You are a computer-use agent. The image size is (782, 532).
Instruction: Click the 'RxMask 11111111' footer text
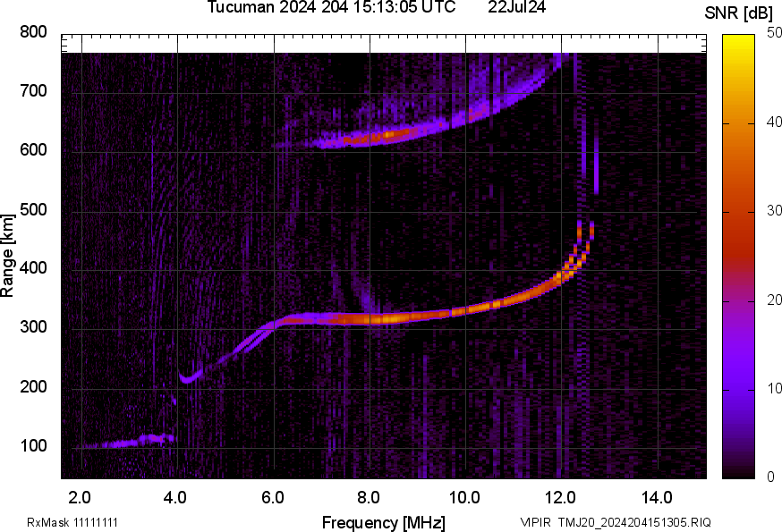pos(72,522)
